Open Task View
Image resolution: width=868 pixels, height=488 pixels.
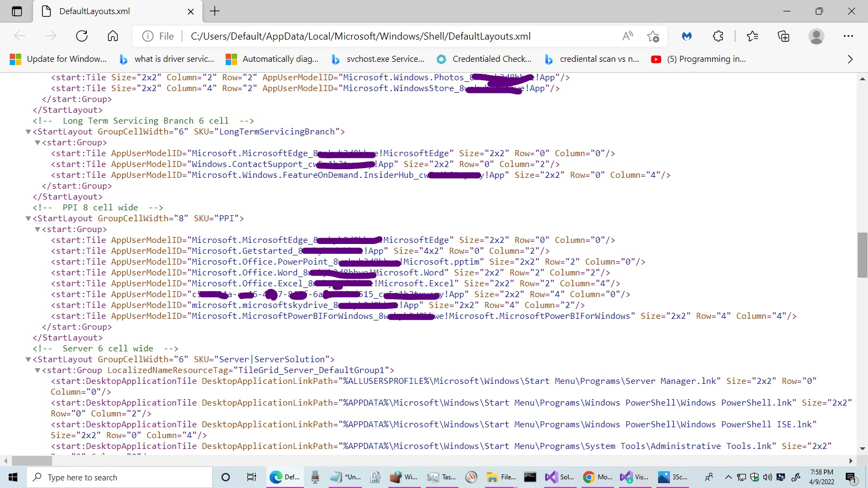click(x=251, y=477)
